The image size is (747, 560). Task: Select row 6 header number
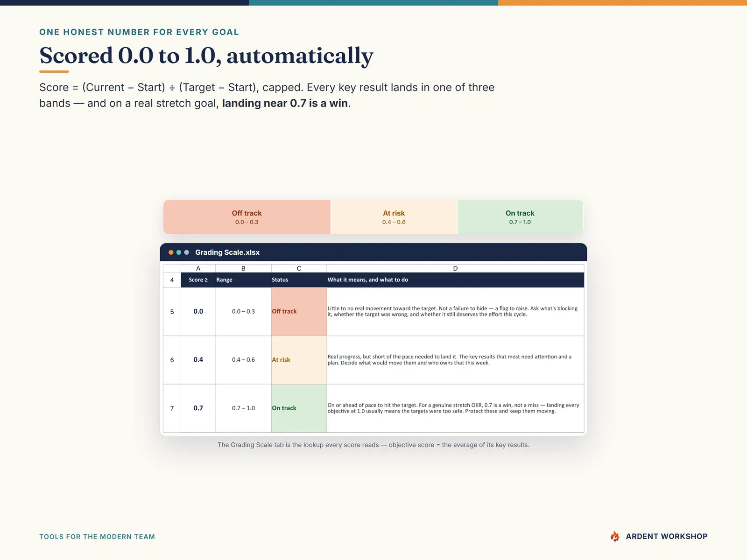(172, 360)
